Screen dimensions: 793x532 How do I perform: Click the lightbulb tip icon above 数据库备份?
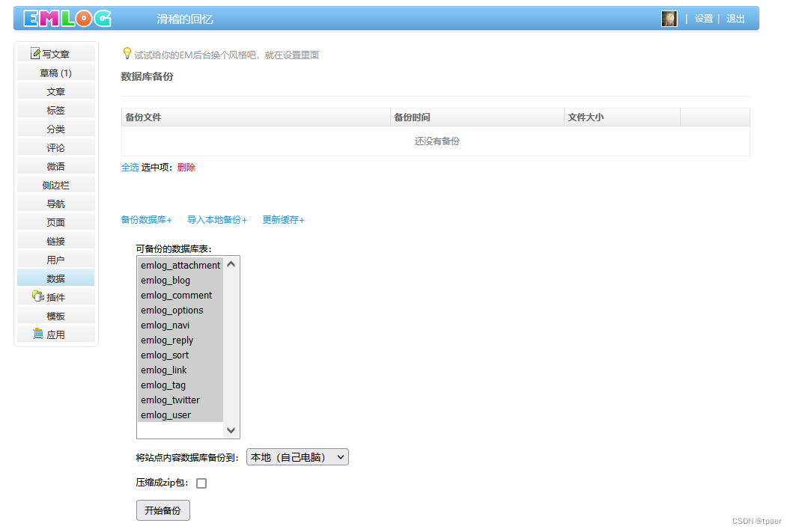point(126,53)
